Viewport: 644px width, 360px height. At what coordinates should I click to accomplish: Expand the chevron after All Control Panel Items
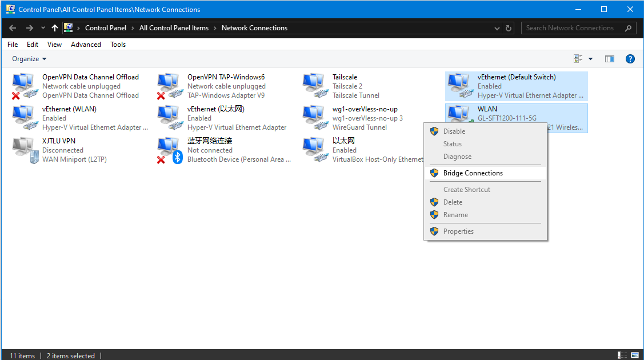click(x=215, y=28)
